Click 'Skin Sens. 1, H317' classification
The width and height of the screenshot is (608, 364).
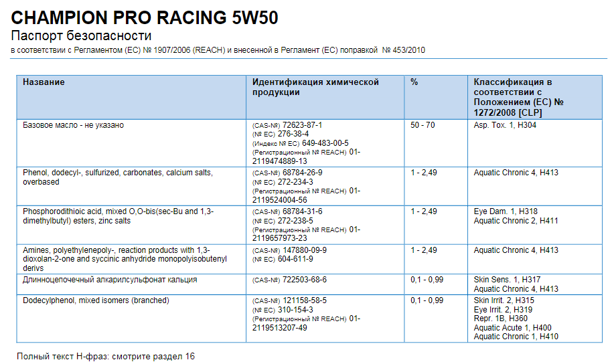[507, 280]
